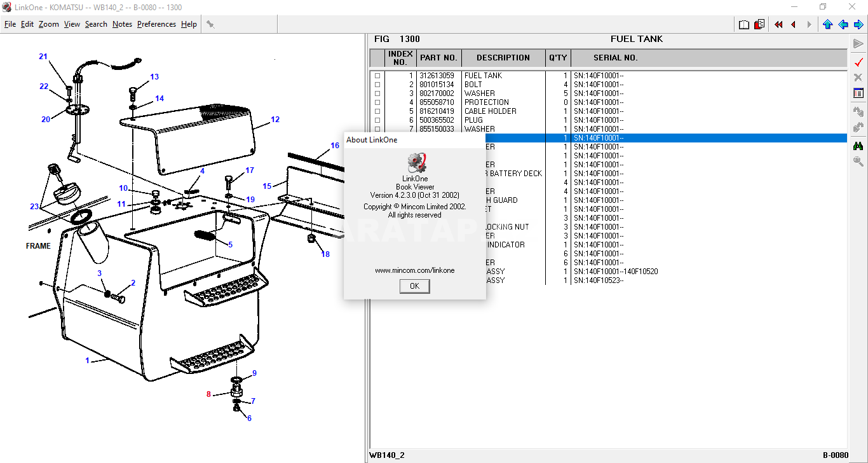
Task: Click serial SN:140F10001--140F10520
Action: coord(616,272)
